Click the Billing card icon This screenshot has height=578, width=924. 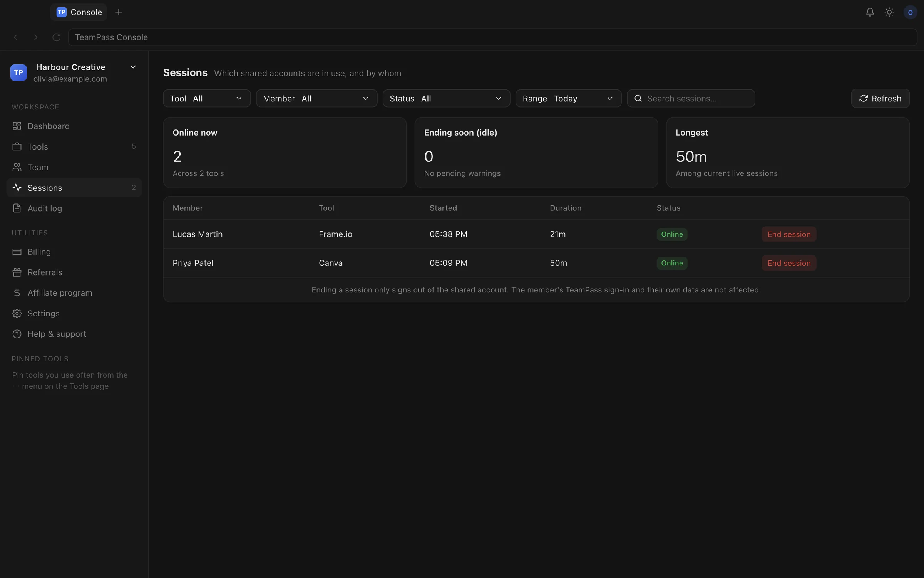17,252
